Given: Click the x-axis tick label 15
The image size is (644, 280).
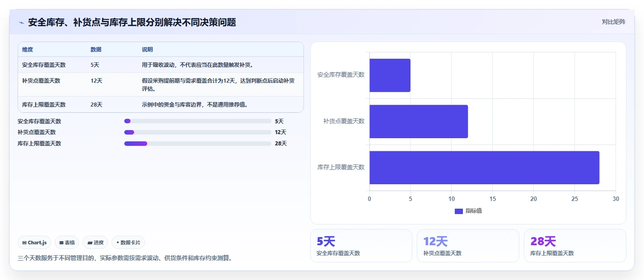Looking at the screenshot, I should 492,199.
